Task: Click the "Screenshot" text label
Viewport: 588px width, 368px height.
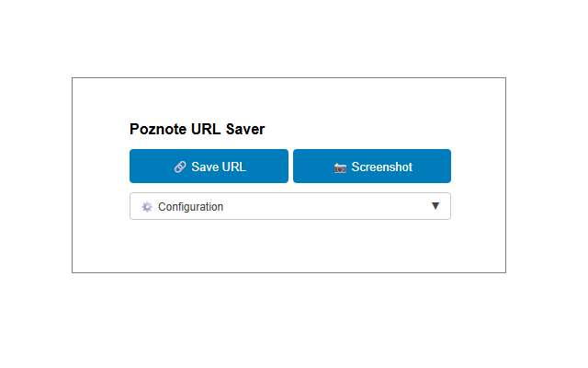Action: point(382,167)
